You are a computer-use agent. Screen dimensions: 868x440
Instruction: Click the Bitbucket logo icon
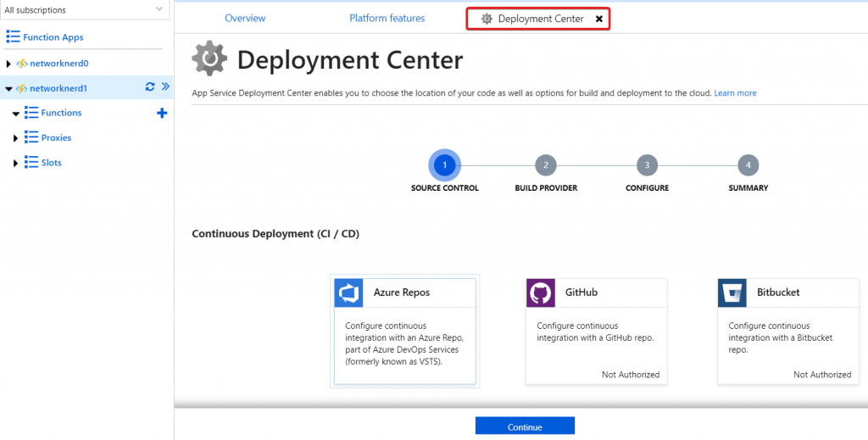[732, 292]
